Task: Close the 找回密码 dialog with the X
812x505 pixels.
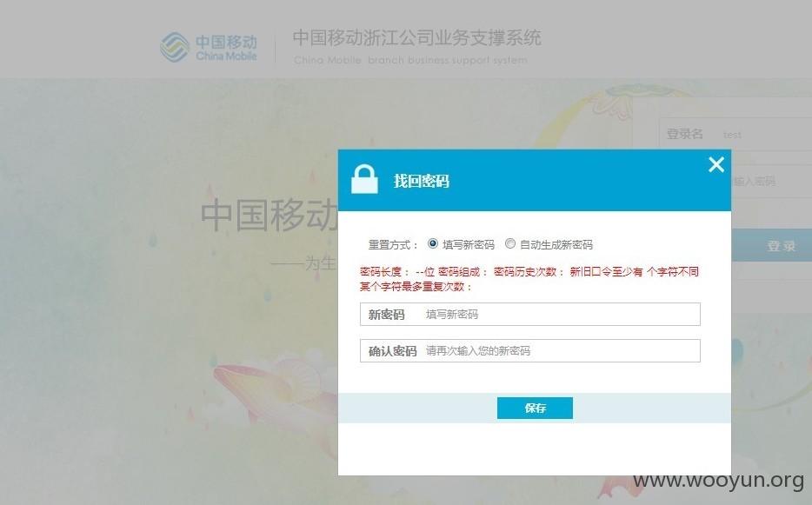Action: click(716, 164)
